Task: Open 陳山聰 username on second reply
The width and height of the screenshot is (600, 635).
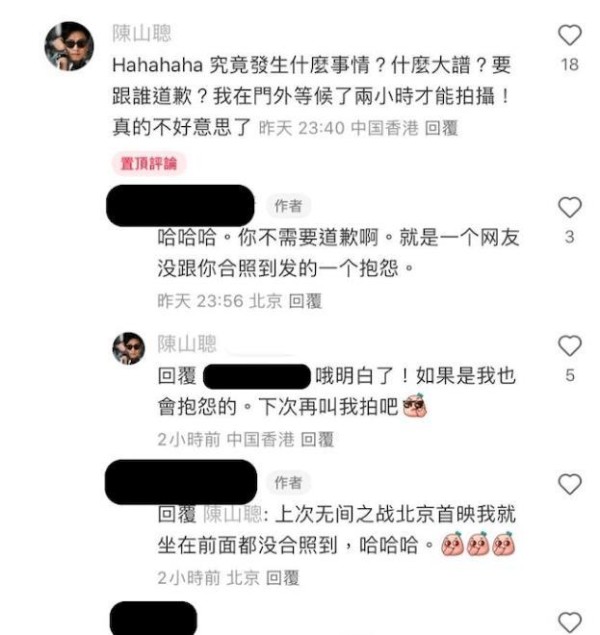Action: pyautogui.click(x=187, y=344)
